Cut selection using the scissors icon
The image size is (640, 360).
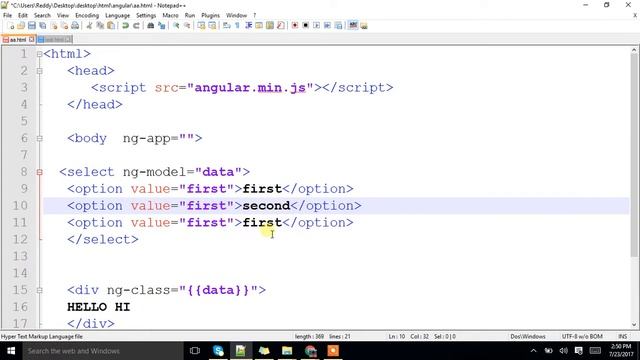[89, 26]
